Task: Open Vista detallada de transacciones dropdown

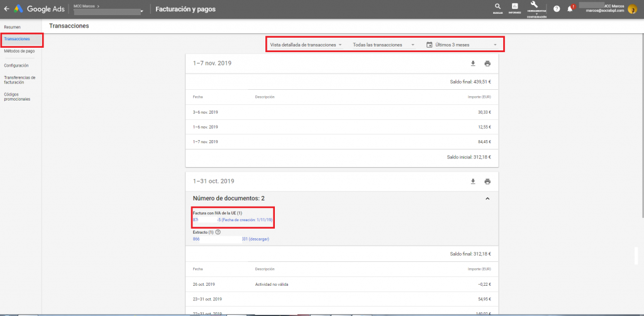Action: [306, 45]
